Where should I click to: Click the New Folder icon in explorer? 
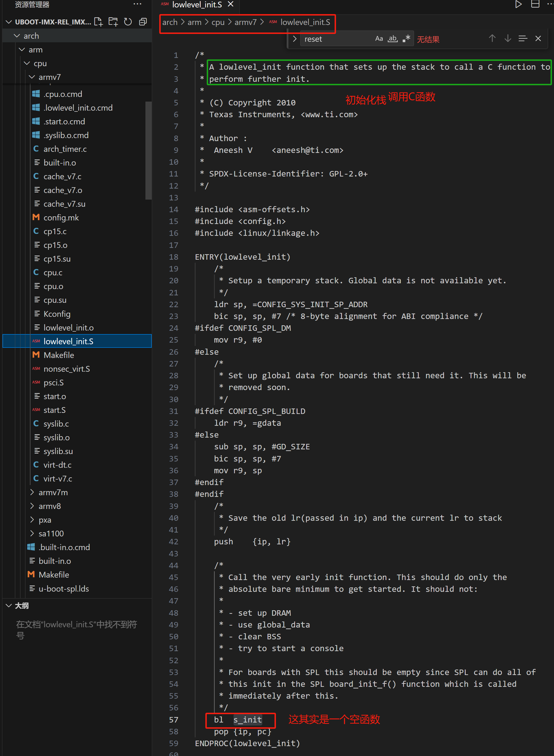(113, 22)
